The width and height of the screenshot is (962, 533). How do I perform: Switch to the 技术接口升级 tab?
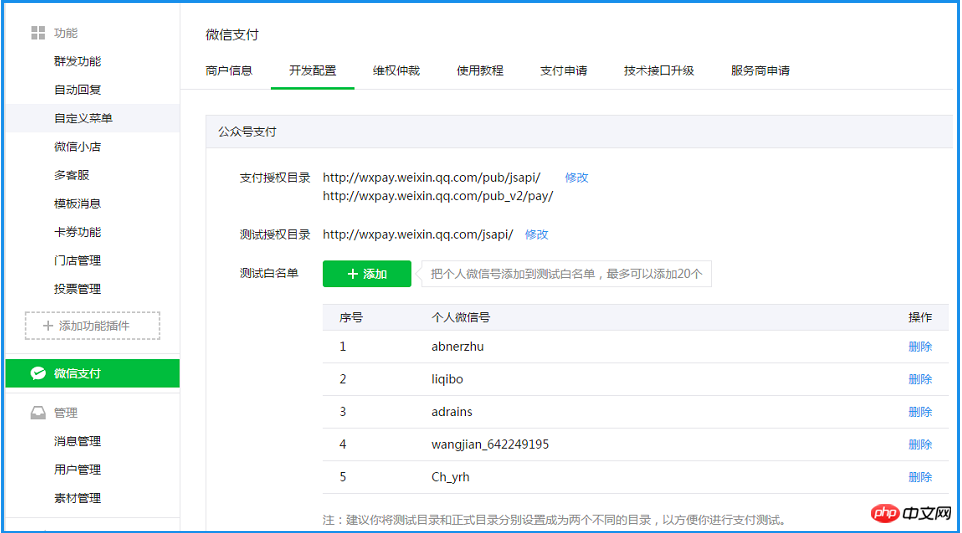pyautogui.click(x=659, y=71)
